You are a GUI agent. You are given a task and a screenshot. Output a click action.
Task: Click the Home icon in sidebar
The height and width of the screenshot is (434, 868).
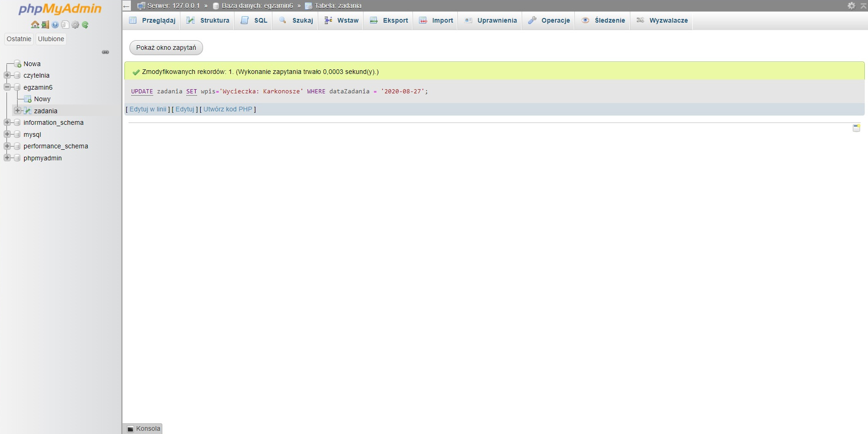[x=35, y=25]
